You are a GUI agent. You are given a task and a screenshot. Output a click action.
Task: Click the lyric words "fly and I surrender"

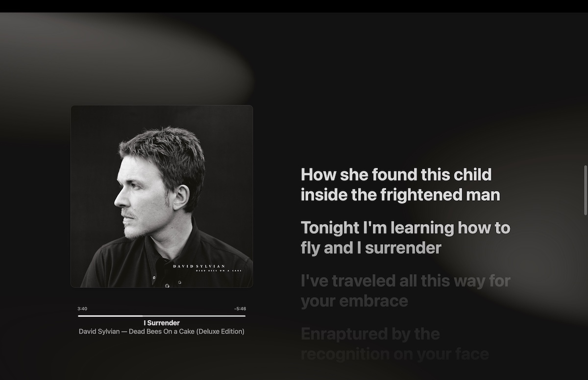pyautogui.click(x=371, y=248)
